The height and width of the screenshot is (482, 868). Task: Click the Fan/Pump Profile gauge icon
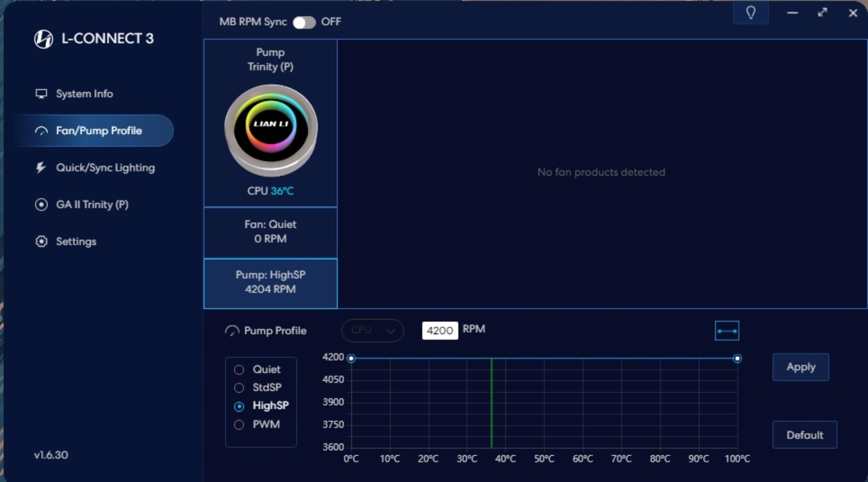(41, 131)
